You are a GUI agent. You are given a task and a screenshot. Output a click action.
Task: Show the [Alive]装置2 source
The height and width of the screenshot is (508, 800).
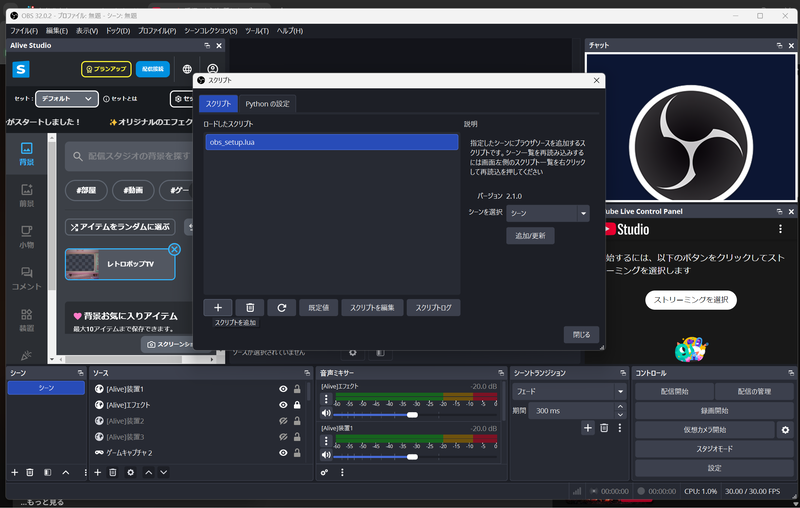click(x=283, y=421)
